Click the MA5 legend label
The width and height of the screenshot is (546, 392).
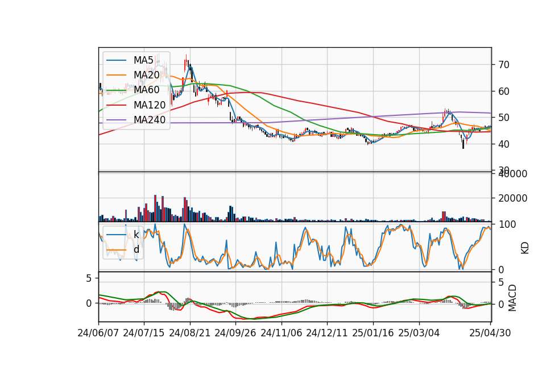[x=143, y=60]
